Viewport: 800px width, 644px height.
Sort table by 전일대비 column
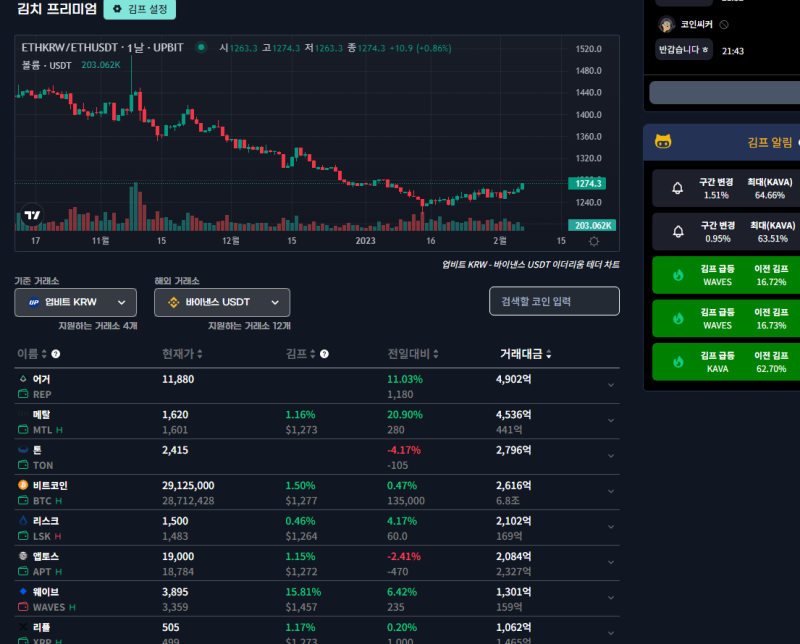click(413, 354)
